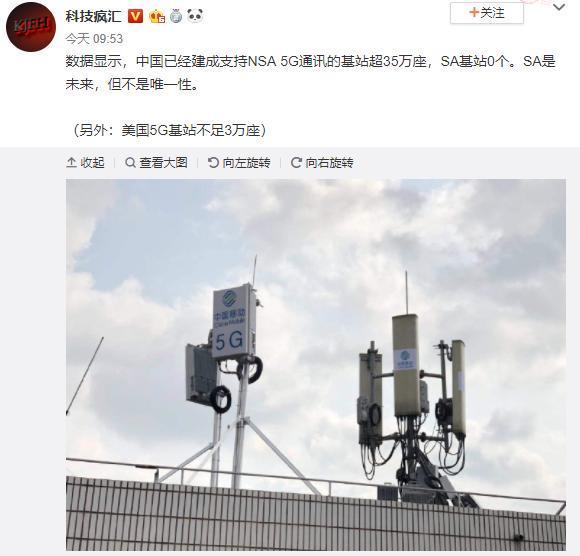Rotate the image right with 向右旋转
Viewport: 580px width, 556px height.
tap(322, 162)
